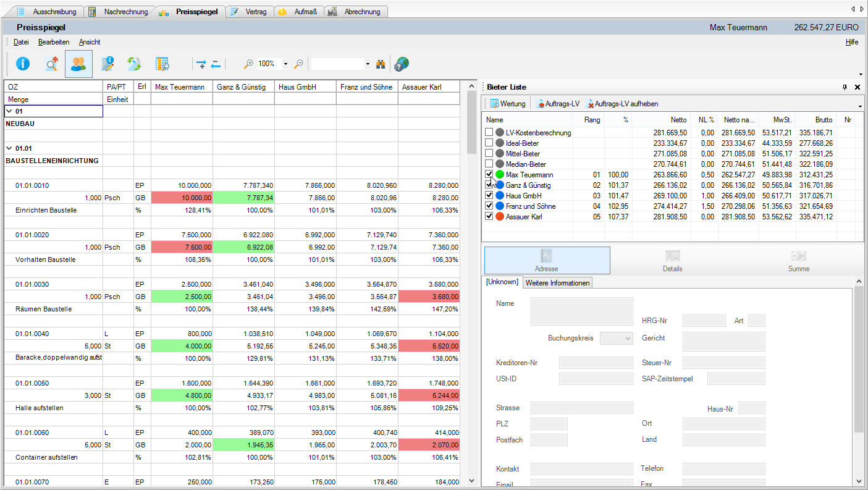Switch to the Vertrag tab

click(x=249, y=12)
